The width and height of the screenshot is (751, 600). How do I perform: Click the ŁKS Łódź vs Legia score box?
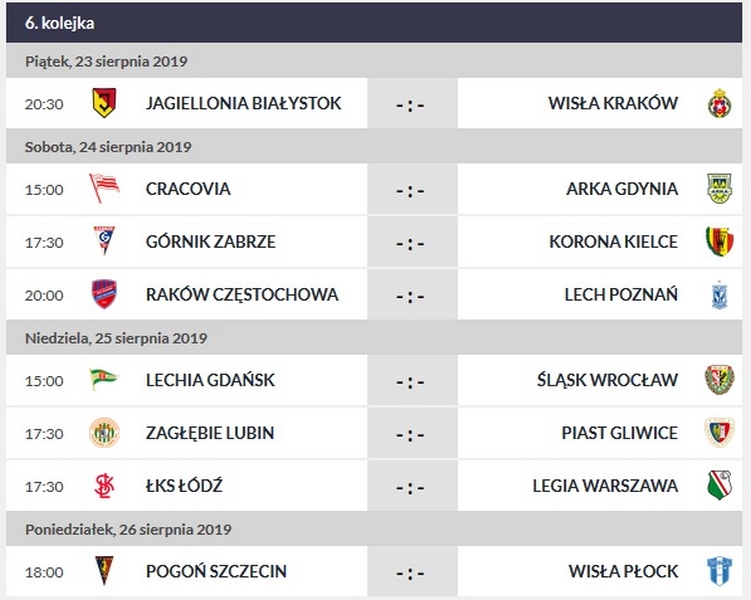tap(411, 487)
